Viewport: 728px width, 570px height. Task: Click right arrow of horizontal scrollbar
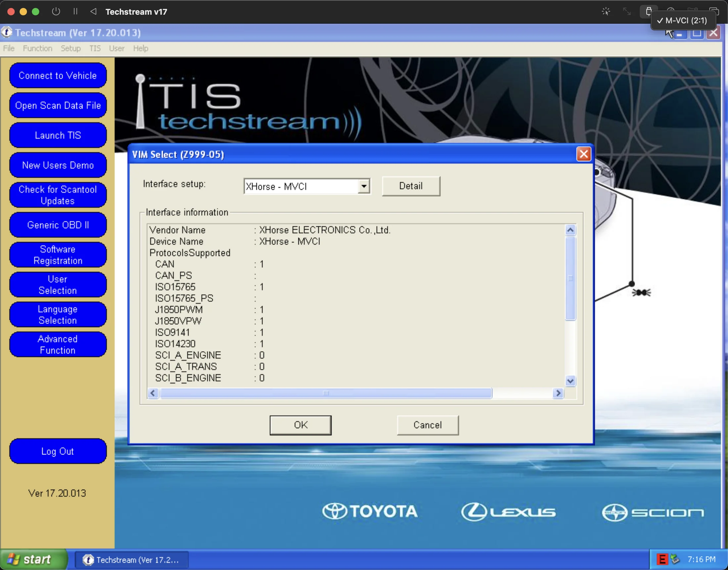click(558, 393)
